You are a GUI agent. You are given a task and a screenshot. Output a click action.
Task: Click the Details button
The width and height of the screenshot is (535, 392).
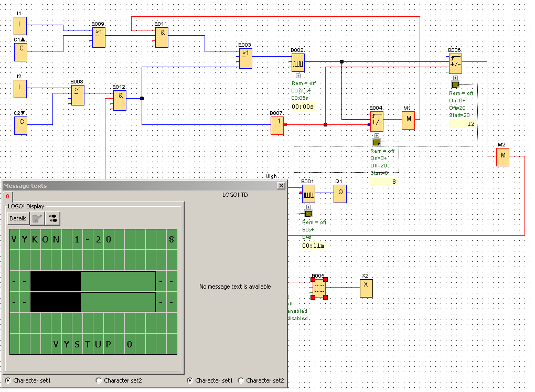click(x=18, y=218)
